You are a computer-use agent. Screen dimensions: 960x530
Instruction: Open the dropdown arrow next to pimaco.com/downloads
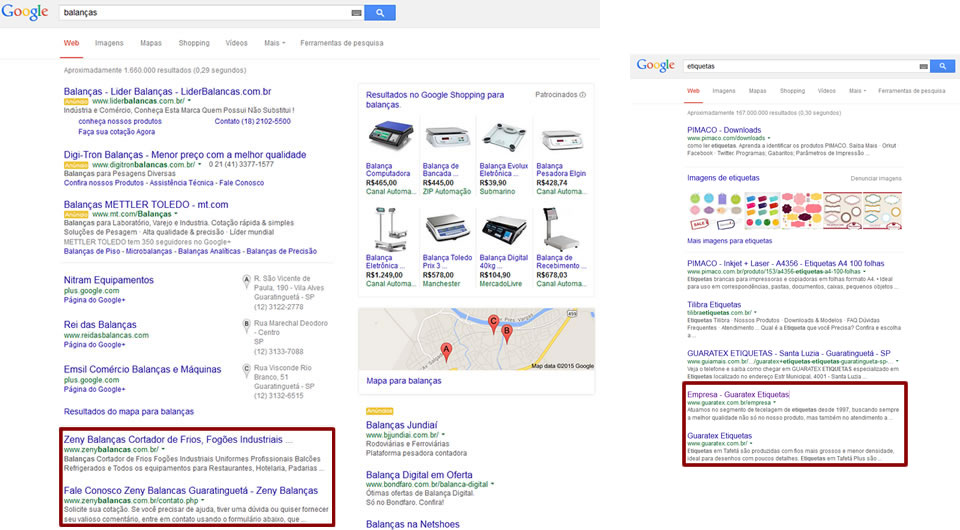pos(769,138)
